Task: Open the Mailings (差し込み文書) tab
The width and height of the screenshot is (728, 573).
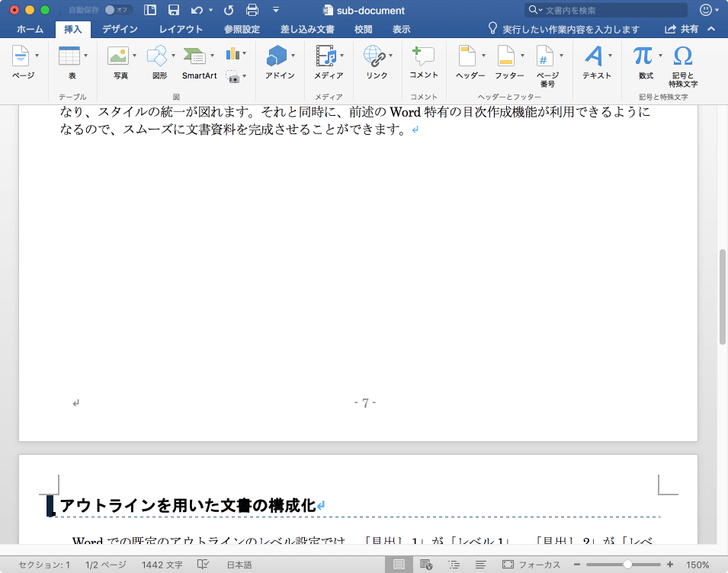Action: pyautogui.click(x=307, y=29)
